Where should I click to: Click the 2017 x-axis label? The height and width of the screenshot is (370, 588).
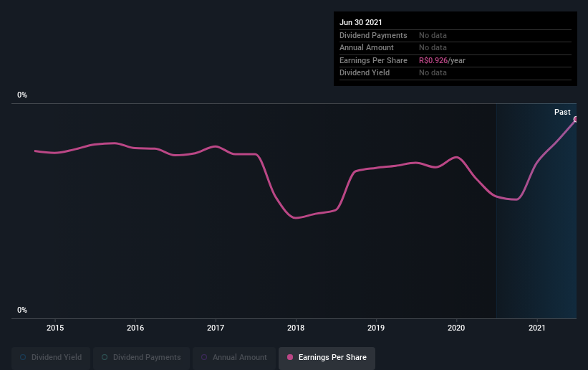pyautogui.click(x=216, y=328)
